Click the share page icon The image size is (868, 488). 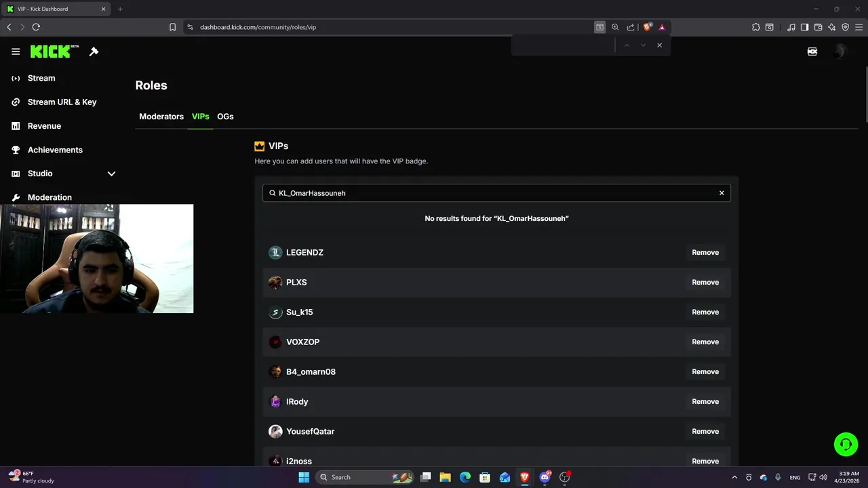[x=631, y=27]
